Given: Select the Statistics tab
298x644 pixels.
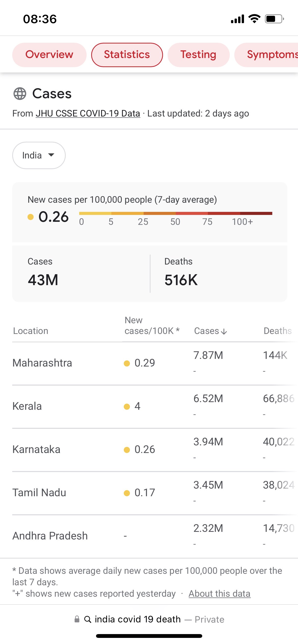Looking at the screenshot, I should [127, 55].
